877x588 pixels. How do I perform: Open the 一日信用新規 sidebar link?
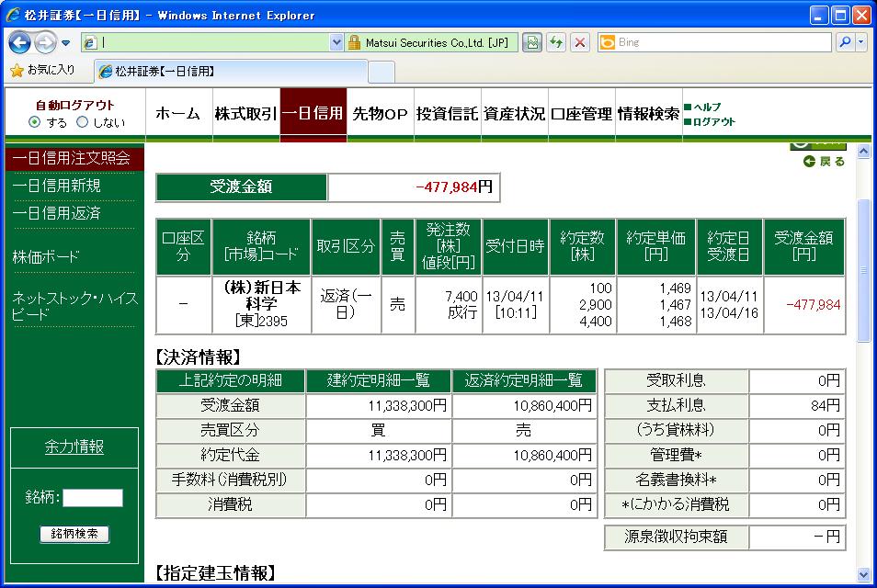coord(57,186)
